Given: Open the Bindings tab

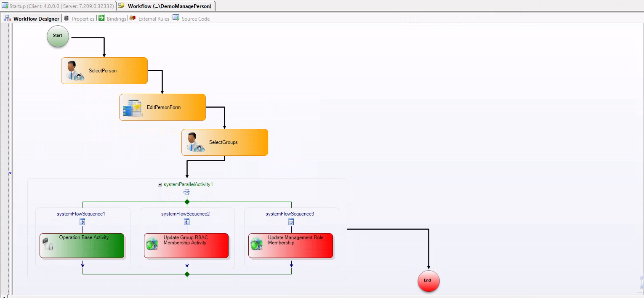Looking at the screenshot, I should [x=112, y=19].
